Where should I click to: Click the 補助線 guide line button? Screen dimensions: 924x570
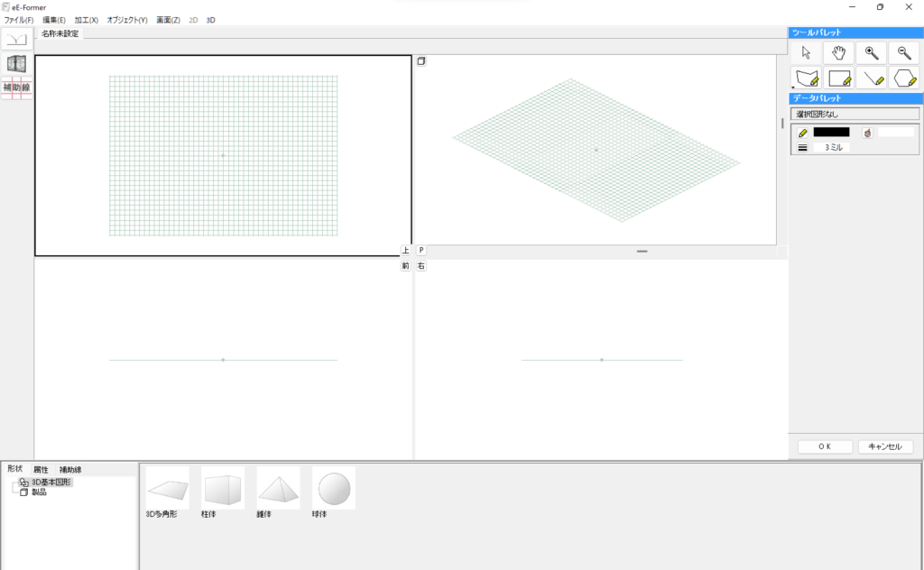[x=16, y=87]
